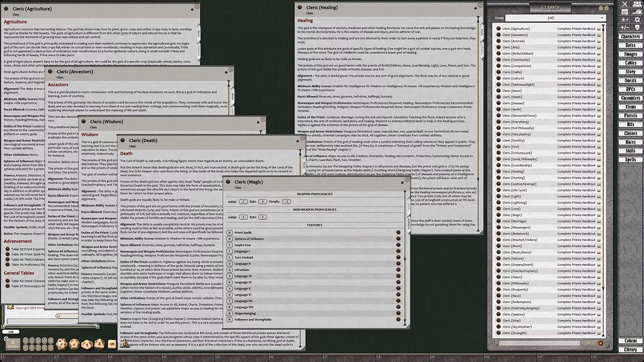
Task: Open the NPCs sidebar tab
Action: click(x=630, y=89)
